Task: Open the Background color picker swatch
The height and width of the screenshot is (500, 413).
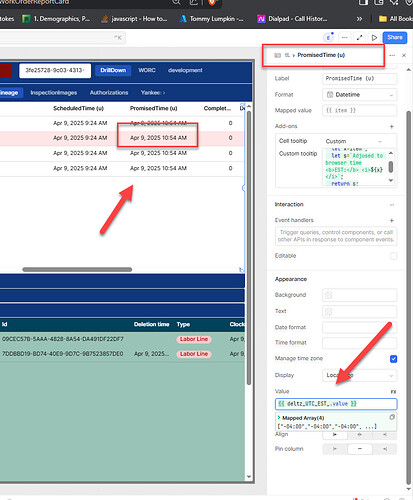Action: [329, 295]
